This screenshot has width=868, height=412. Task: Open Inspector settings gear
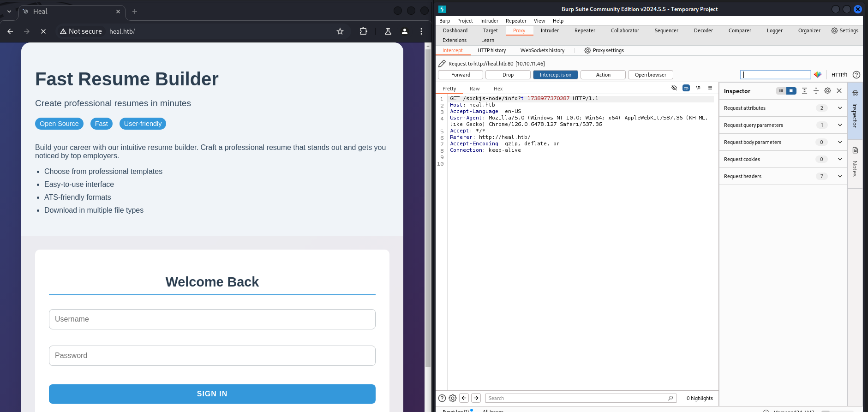click(x=827, y=91)
